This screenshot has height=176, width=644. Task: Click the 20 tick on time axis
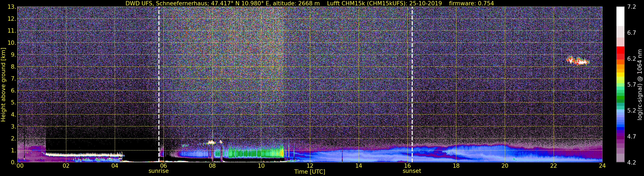pyautogui.click(x=505, y=166)
